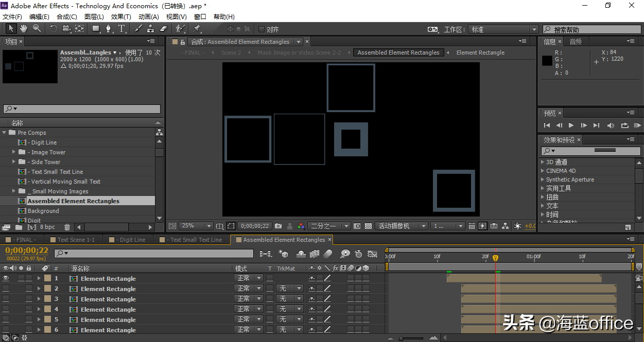Screen dimensions: 644x342
Task: Open the 二分之一 resolution dropdown
Action: pyautogui.click(x=329, y=226)
